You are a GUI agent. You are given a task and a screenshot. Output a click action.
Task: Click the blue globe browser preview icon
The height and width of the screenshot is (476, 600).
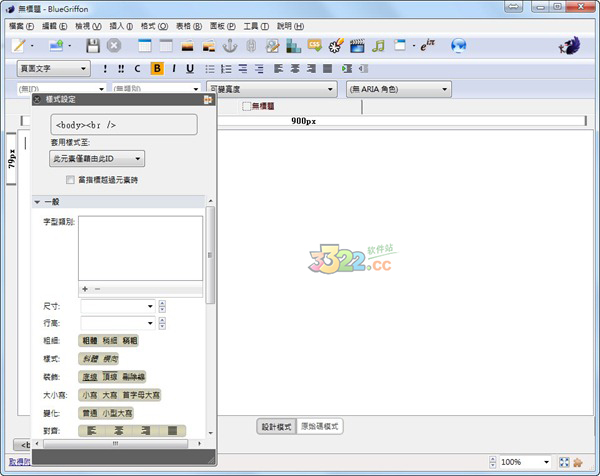[x=459, y=46]
